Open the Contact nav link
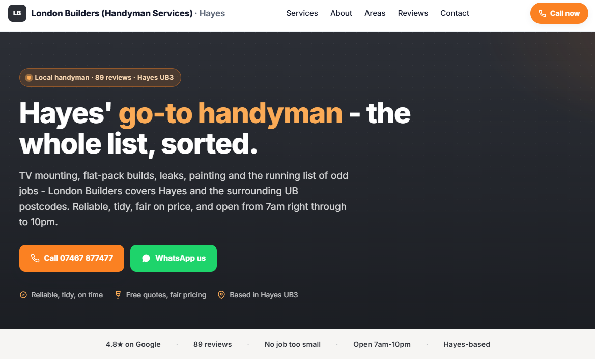 (455, 13)
